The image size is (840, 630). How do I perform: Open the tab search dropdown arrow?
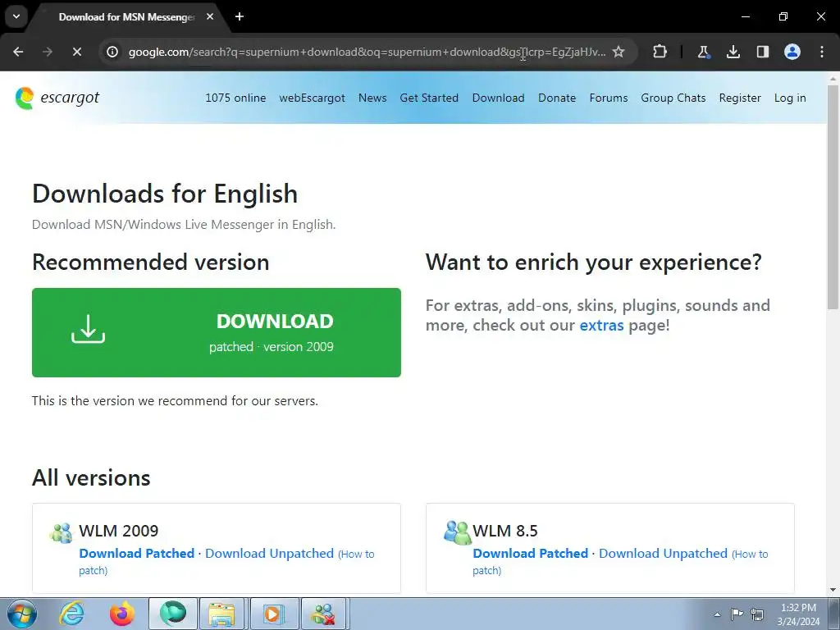[x=16, y=16]
